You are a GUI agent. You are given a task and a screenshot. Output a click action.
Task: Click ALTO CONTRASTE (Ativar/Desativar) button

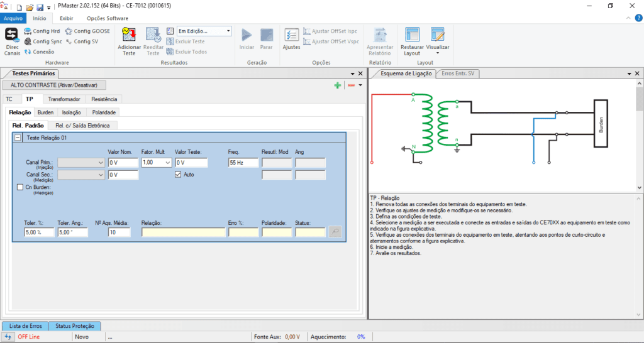[x=55, y=85]
